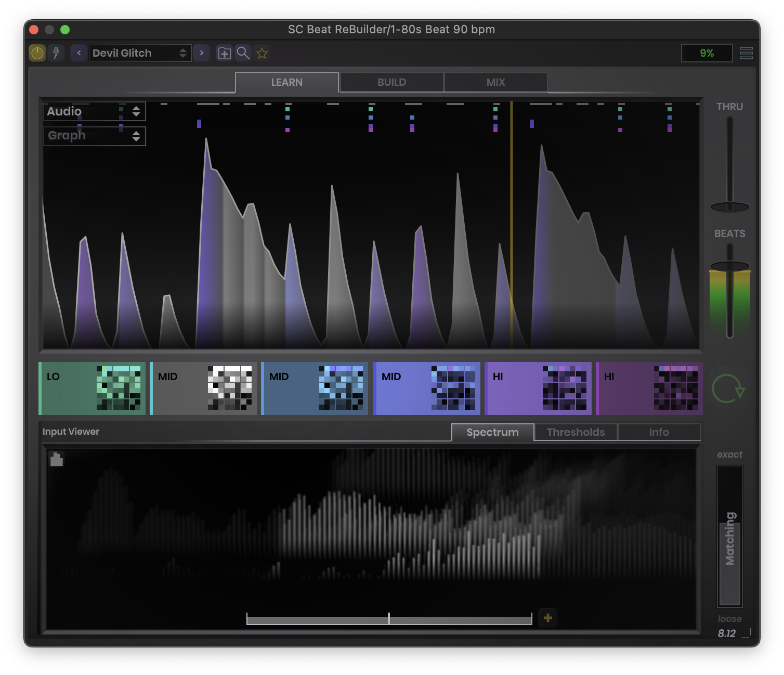Select the LO green band slot

tap(92, 388)
